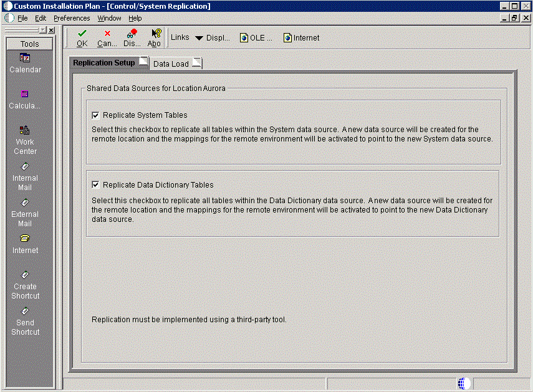Close the Tools sidebar panel
The width and height of the screenshot is (533, 392).
pos(51,31)
